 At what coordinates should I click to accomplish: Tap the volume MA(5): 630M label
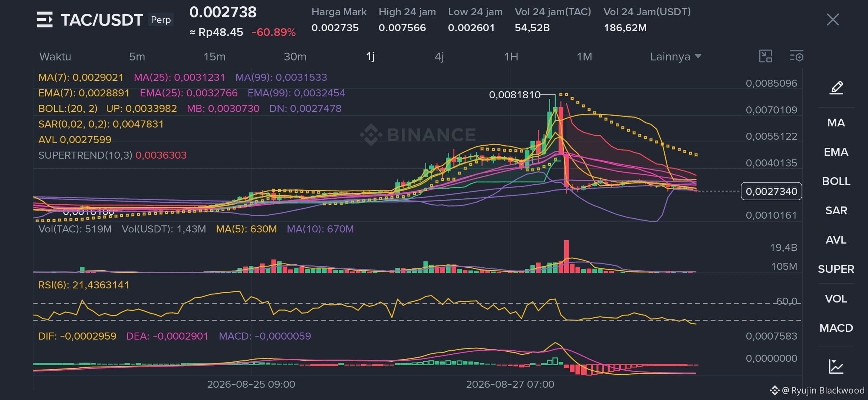tap(246, 229)
